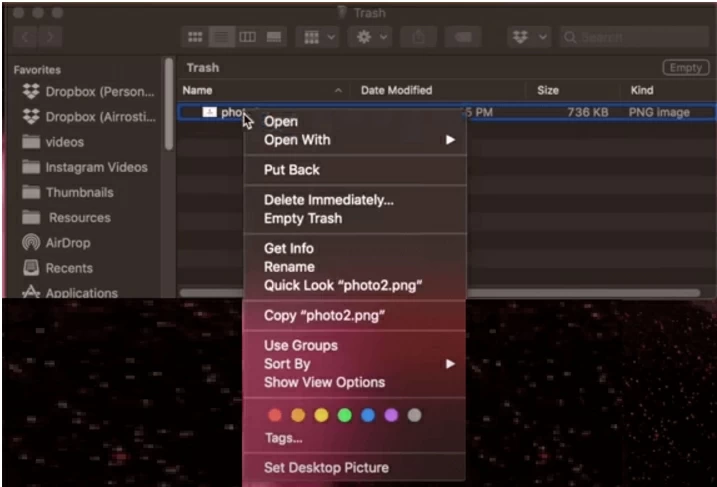Screen dimensions: 717x487
Task: Choose Put Back from context menu
Action: (291, 170)
